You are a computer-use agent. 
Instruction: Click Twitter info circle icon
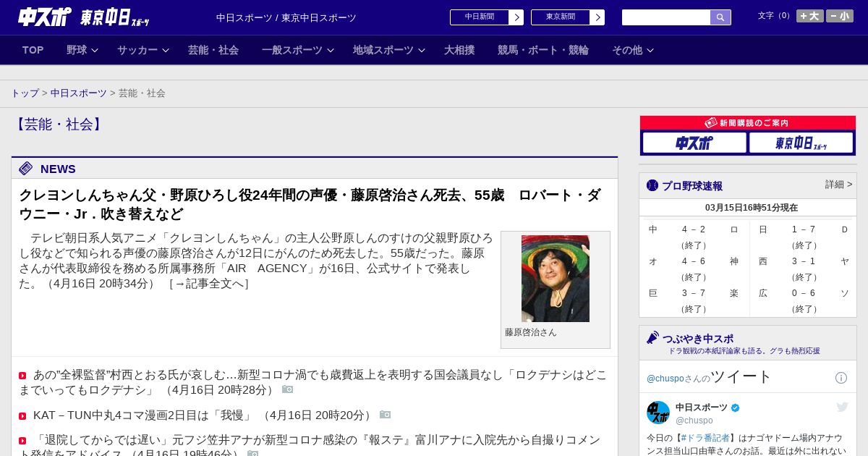(x=841, y=378)
